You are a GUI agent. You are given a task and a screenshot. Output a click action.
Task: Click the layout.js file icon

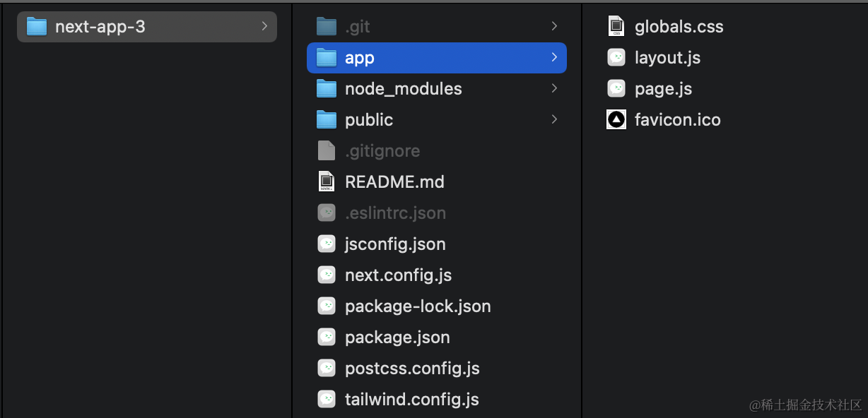[x=616, y=58]
